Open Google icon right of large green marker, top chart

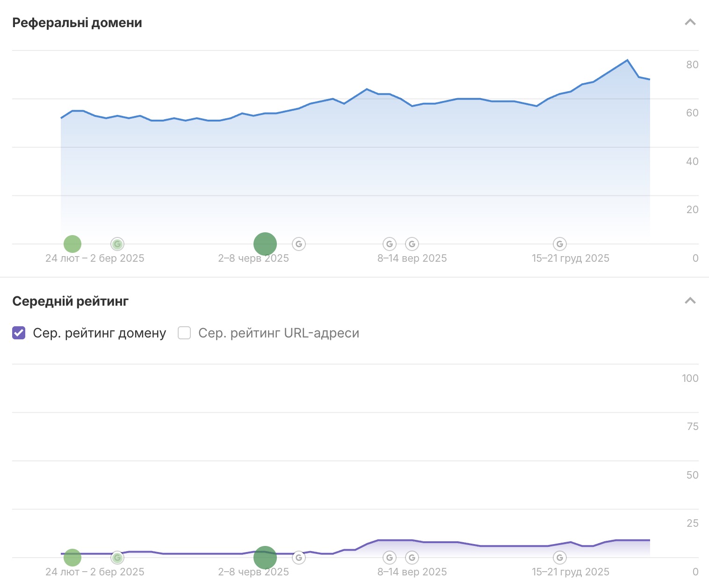coord(299,244)
